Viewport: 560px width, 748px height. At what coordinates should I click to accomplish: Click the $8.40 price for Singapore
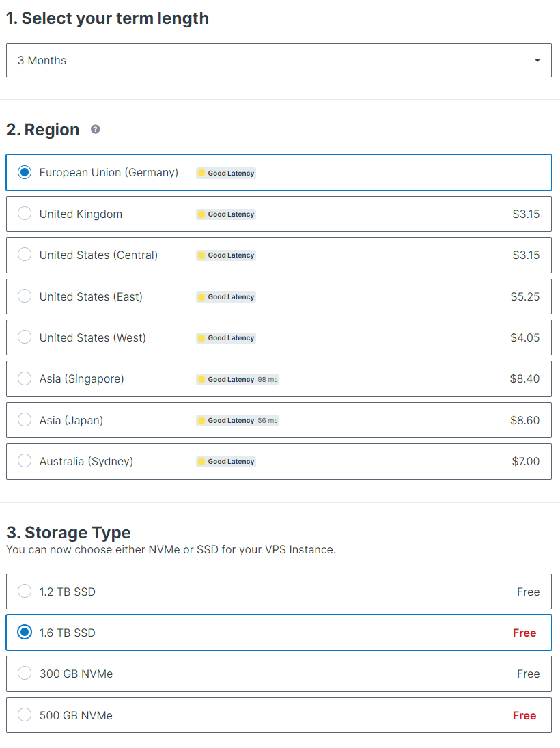pos(524,378)
